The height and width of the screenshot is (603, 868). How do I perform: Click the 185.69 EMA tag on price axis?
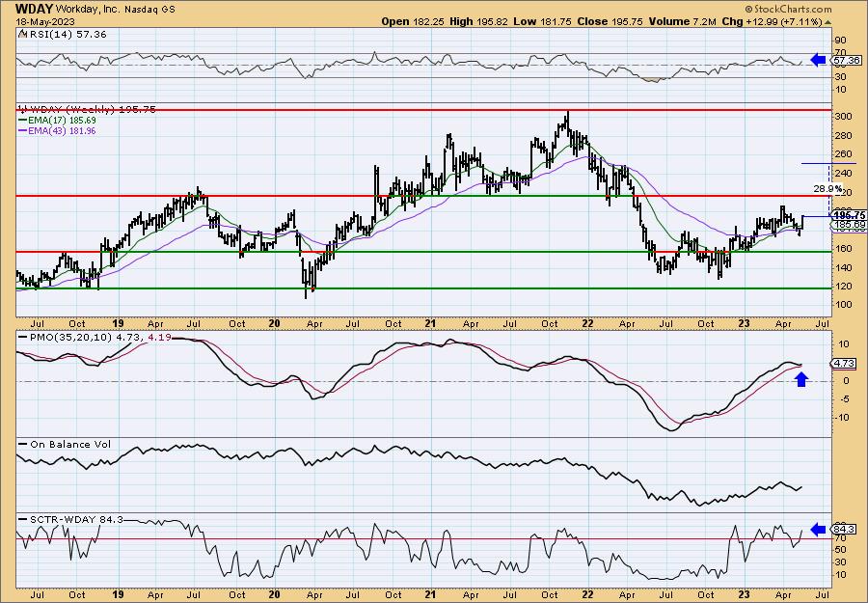[850, 224]
